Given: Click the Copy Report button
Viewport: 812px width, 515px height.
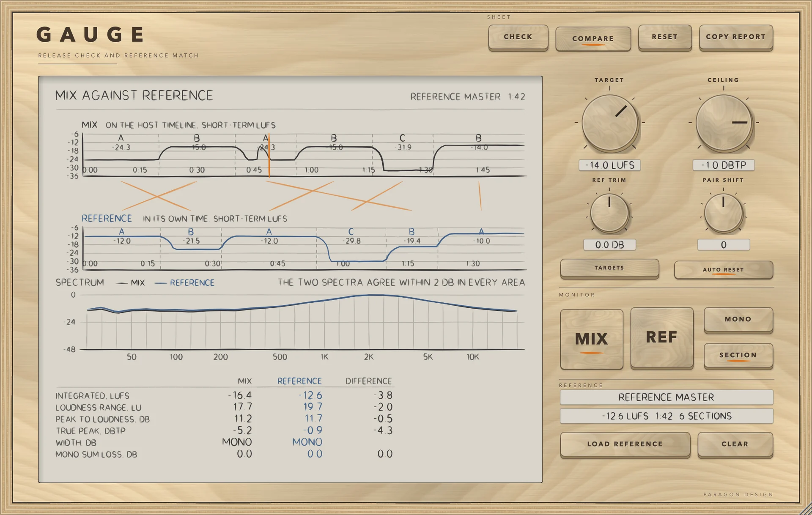Looking at the screenshot, I should pyautogui.click(x=736, y=37).
